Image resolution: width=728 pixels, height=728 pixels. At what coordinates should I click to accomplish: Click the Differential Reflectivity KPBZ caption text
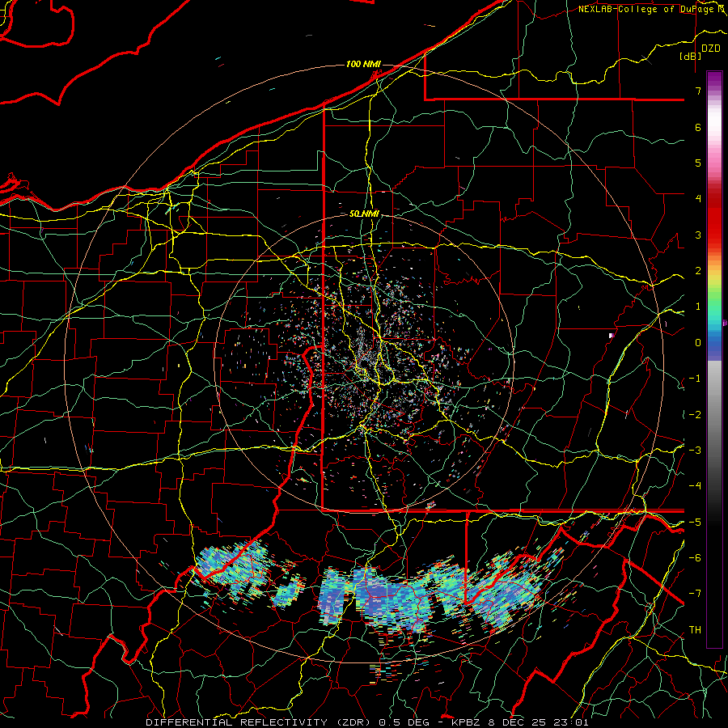(366, 722)
